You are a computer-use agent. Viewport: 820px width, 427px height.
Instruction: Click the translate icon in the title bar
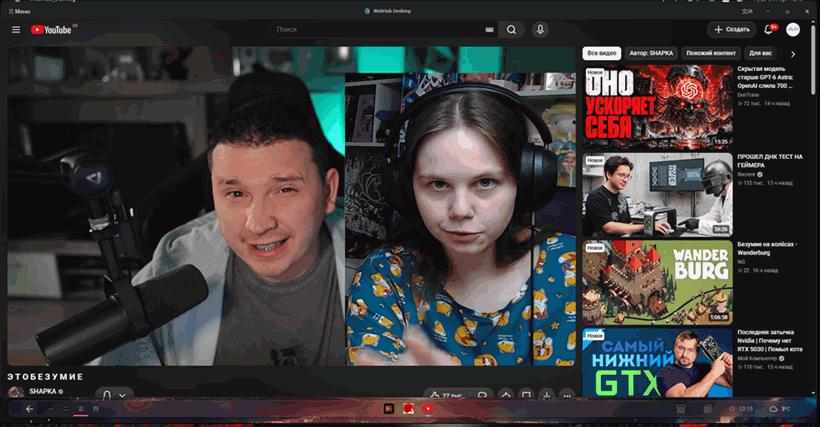(747, 11)
